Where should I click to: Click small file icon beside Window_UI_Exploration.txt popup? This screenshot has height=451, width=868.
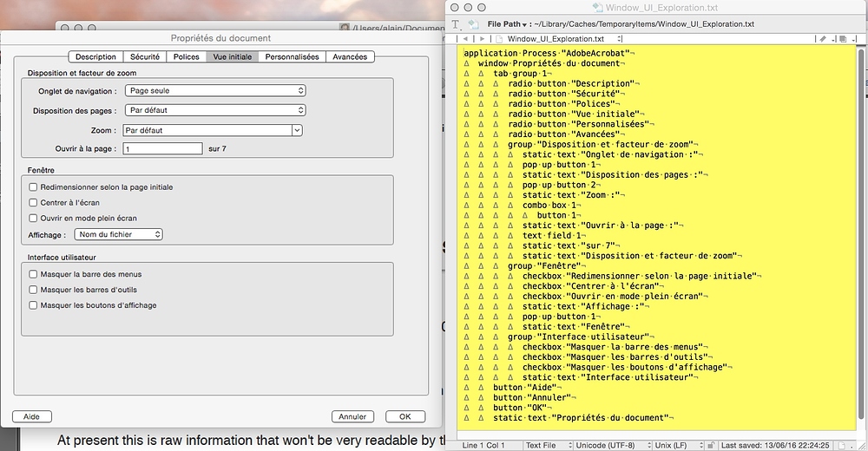point(499,39)
